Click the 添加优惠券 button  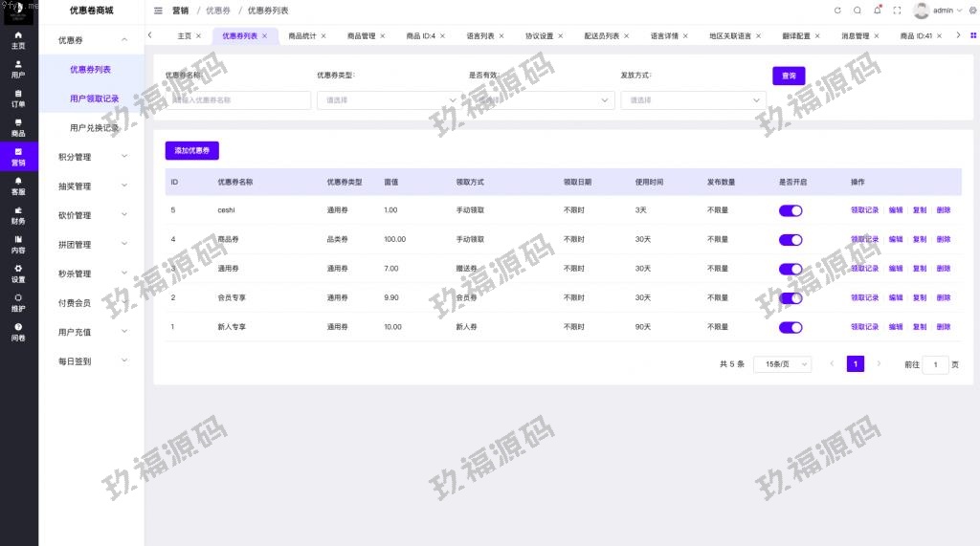coord(191,150)
